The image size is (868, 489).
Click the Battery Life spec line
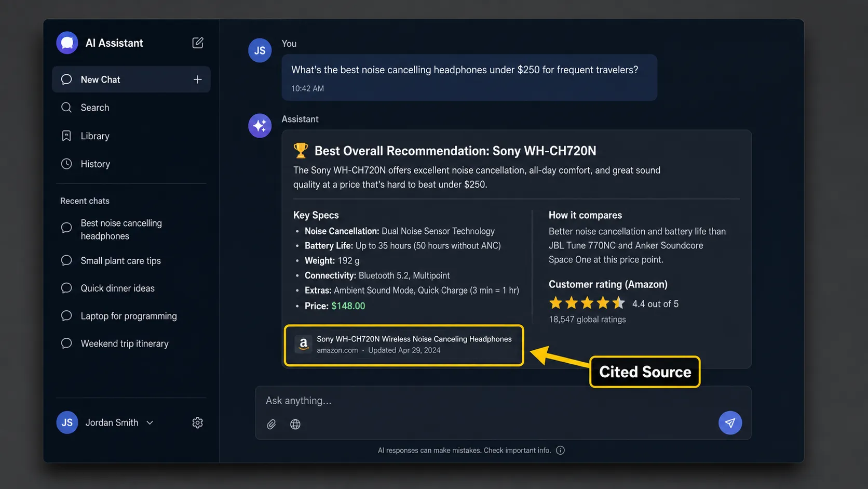click(402, 245)
